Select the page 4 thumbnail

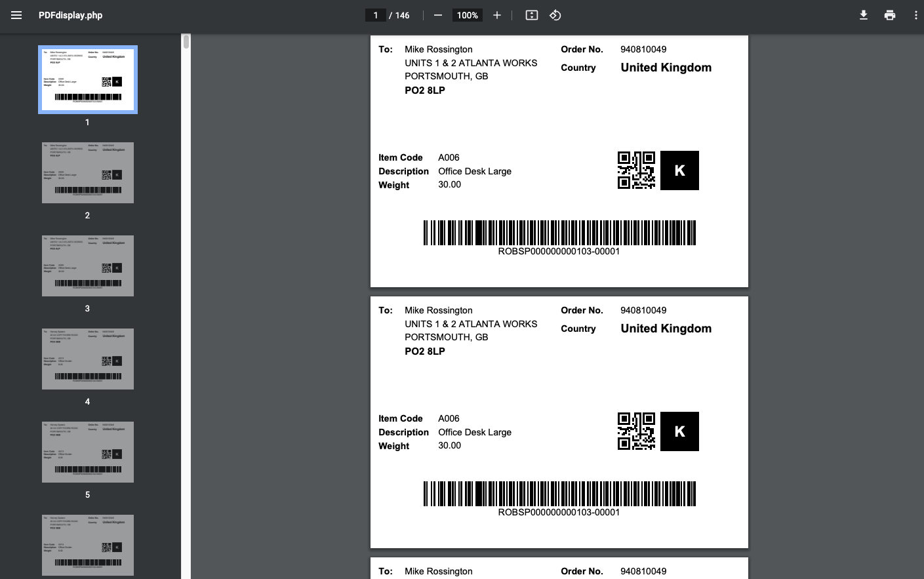coord(87,359)
